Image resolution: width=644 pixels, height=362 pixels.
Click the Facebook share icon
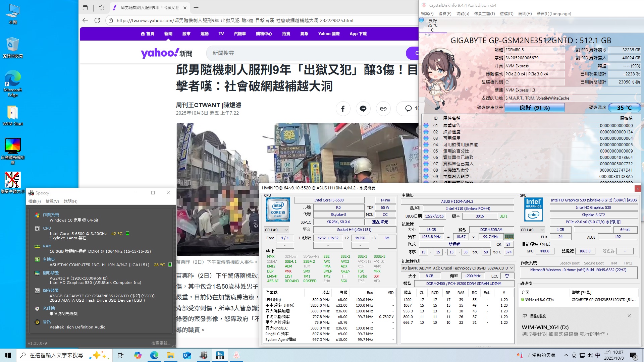(343, 109)
